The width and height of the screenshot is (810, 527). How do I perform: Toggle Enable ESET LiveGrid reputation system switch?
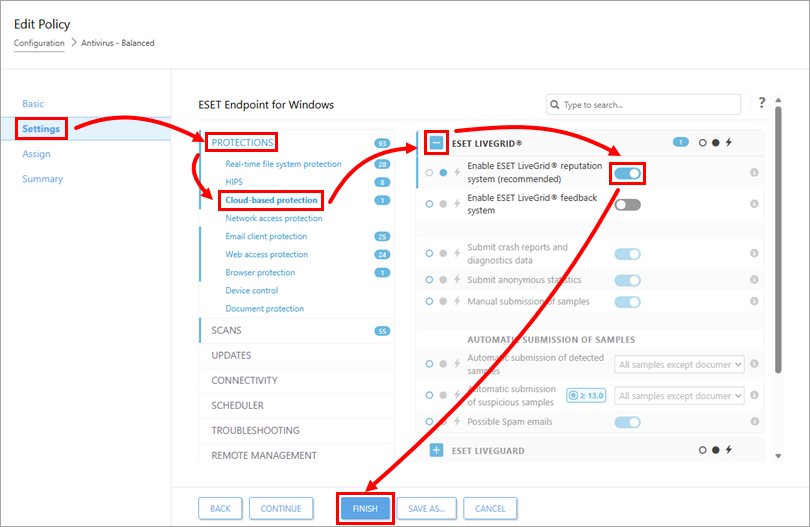click(628, 173)
